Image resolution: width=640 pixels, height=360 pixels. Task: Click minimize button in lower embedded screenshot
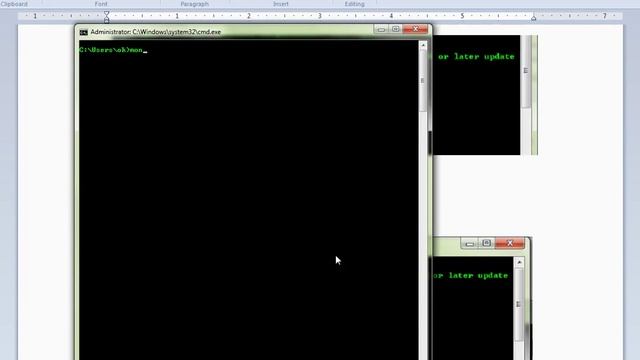click(x=469, y=244)
